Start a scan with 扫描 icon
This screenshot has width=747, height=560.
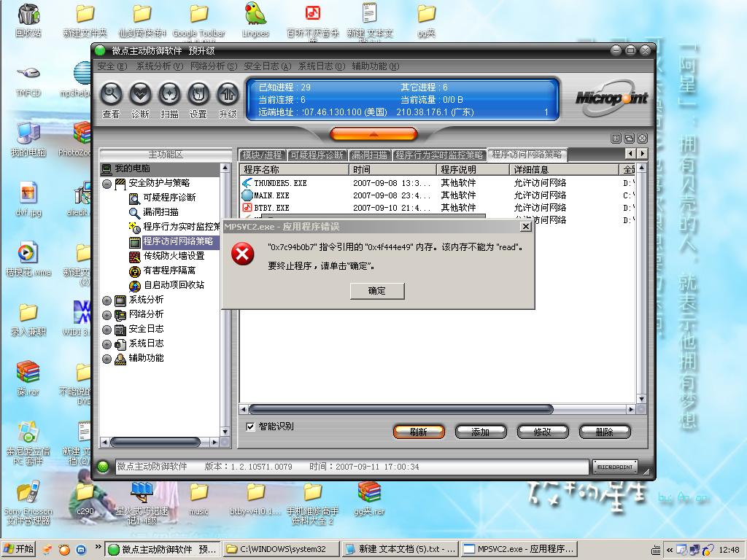pos(169,94)
